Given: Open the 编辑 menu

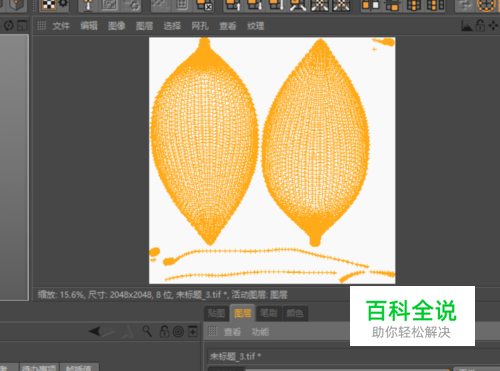Looking at the screenshot, I should point(89,26).
